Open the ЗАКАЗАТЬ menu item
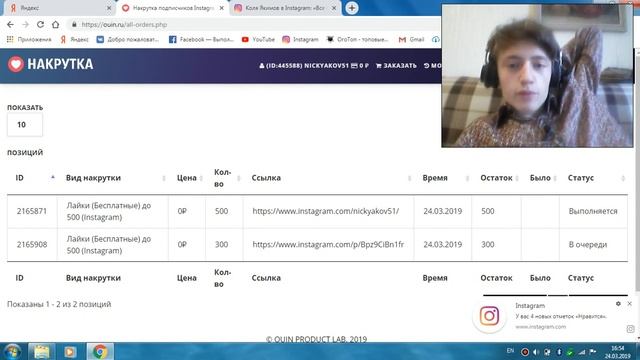This screenshot has width=640, height=360. [x=396, y=66]
